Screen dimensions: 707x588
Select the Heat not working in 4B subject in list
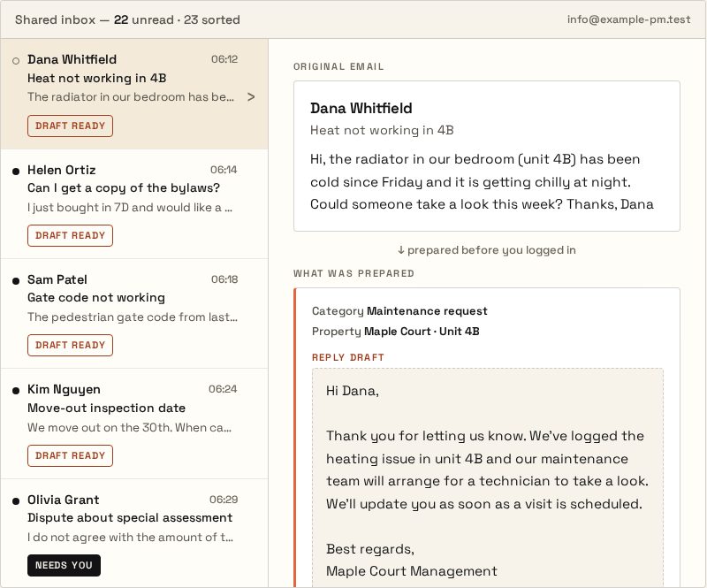[x=96, y=78]
